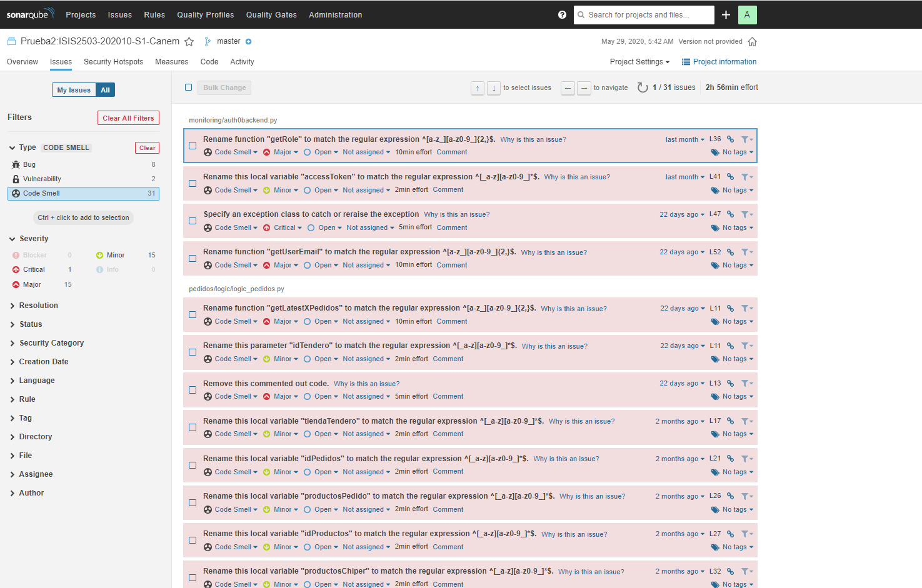This screenshot has width=922, height=588.
Task: Click permalink icon on productosPedido issue
Action: [730, 496]
